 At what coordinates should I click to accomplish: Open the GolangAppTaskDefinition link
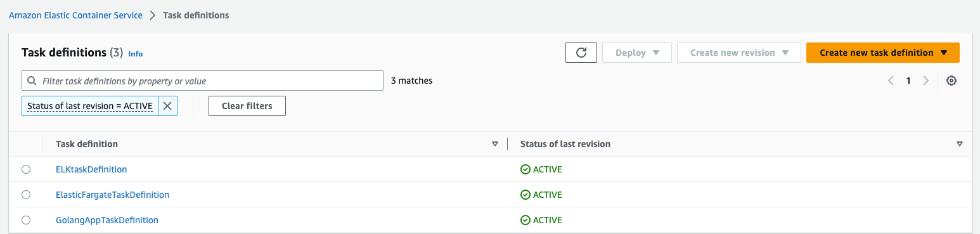pyautogui.click(x=107, y=220)
